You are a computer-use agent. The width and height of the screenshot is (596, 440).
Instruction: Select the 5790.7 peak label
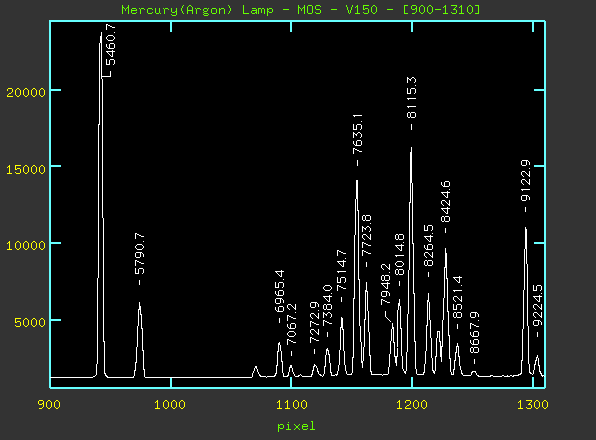140,254
